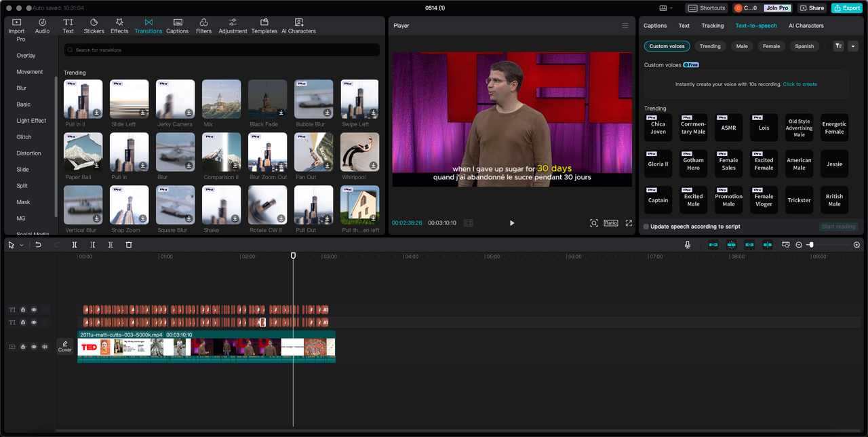
Task: Open the voice filter icon
Action: [x=838, y=46]
